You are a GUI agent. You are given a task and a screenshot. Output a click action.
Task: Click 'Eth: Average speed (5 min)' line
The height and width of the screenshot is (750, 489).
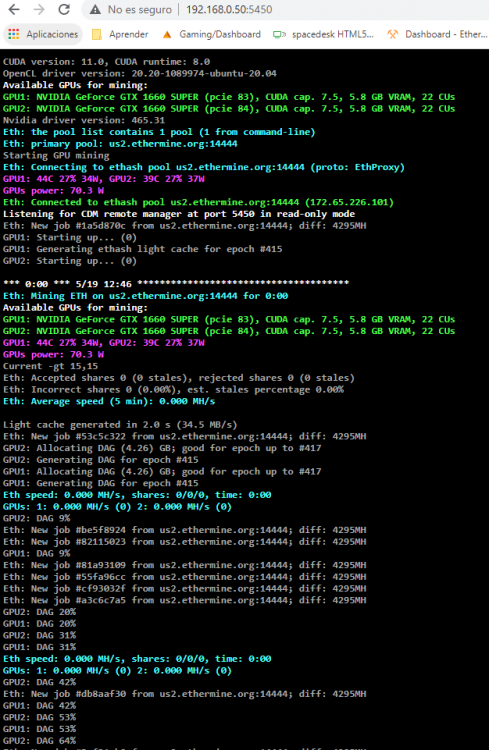click(109, 401)
